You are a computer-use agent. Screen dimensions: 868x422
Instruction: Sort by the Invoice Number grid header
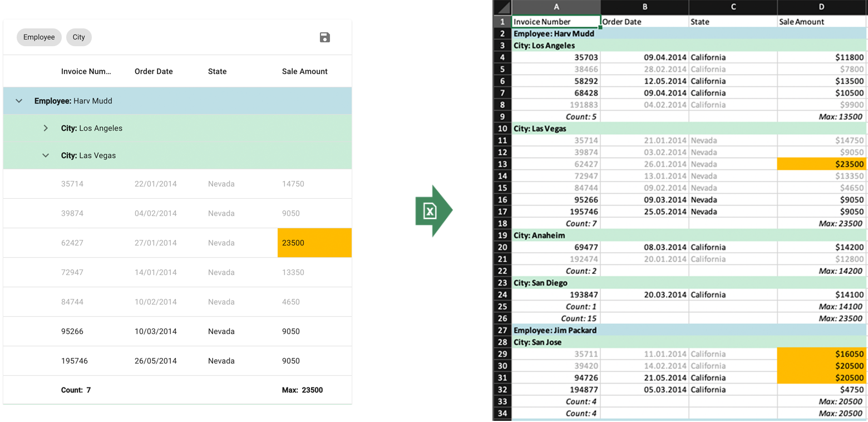point(86,71)
